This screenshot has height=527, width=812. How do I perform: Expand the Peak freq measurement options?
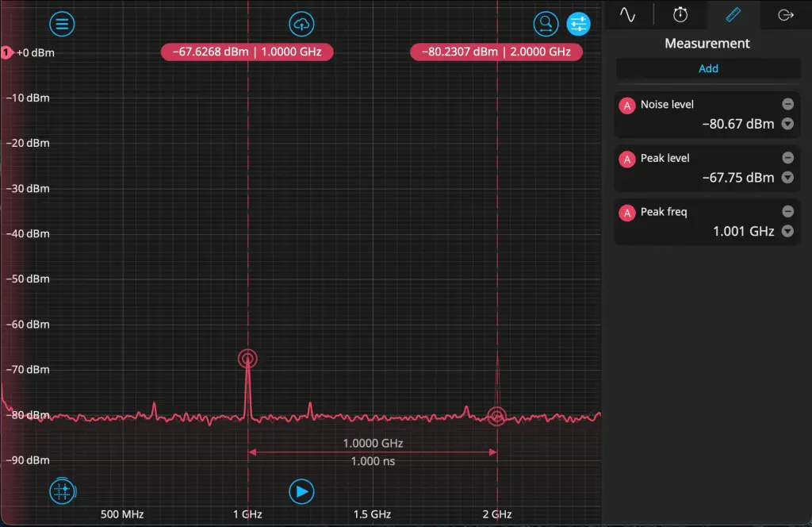pyautogui.click(x=787, y=231)
